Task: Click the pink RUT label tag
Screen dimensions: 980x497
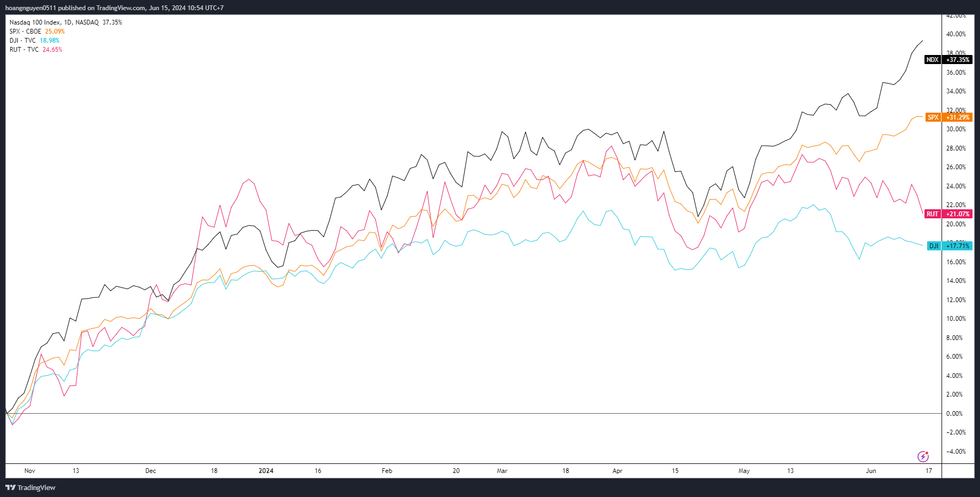Action: pyautogui.click(x=932, y=214)
